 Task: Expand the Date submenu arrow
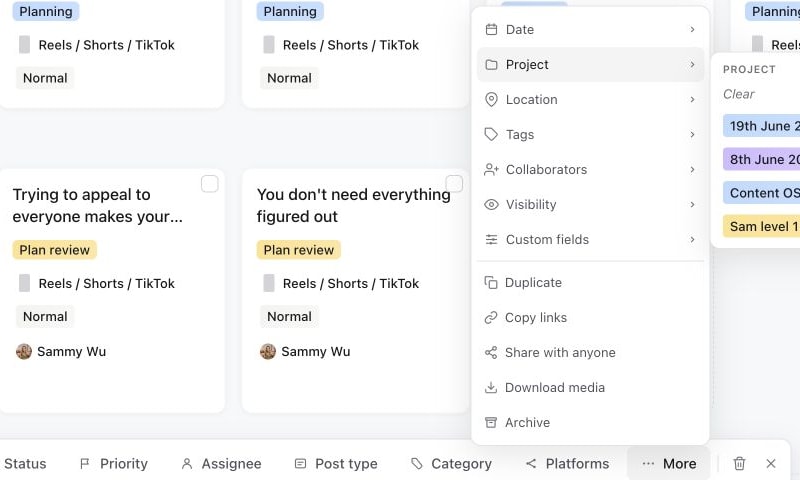(692, 30)
